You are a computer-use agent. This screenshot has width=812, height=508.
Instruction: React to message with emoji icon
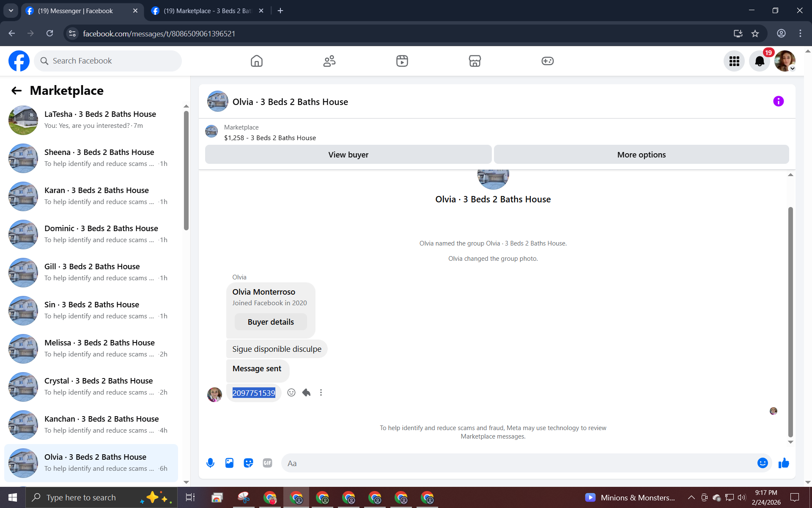[x=291, y=392]
